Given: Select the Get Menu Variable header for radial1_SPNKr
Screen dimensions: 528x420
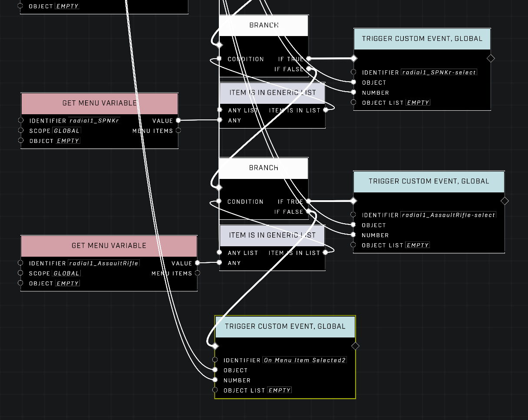Looking at the screenshot, I should [99, 103].
